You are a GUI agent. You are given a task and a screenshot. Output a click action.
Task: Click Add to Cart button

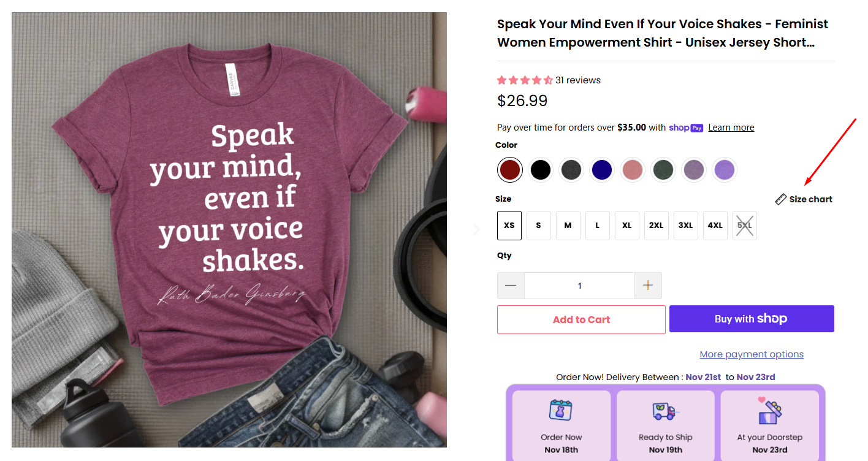pyautogui.click(x=581, y=319)
